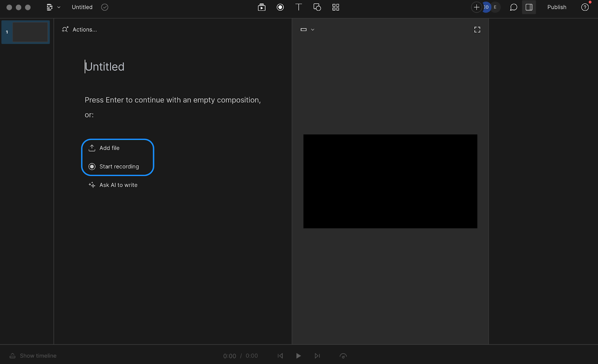Open the layout templates picker
Image resolution: width=598 pixels, height=364 pixels.
click(335, 7)
